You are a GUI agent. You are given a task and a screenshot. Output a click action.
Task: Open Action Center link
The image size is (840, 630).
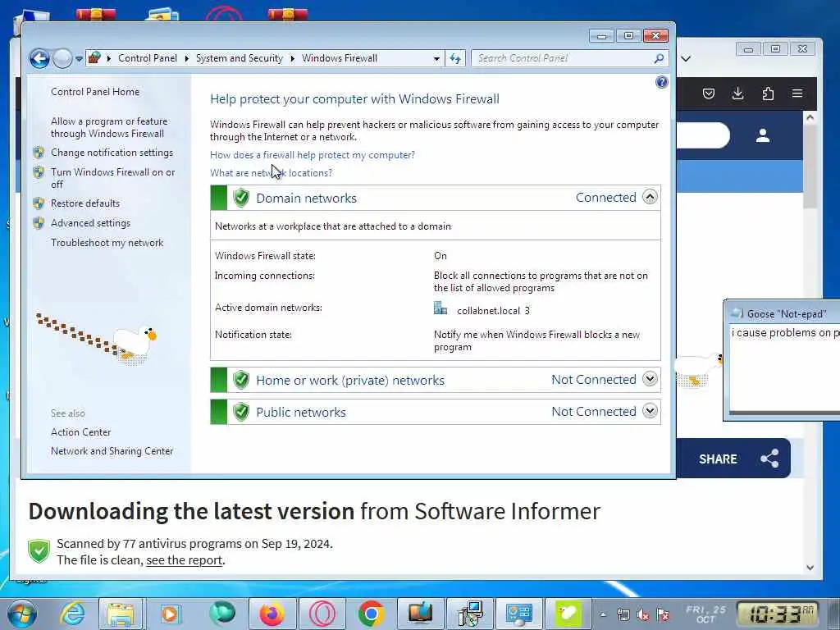point(81,432)
